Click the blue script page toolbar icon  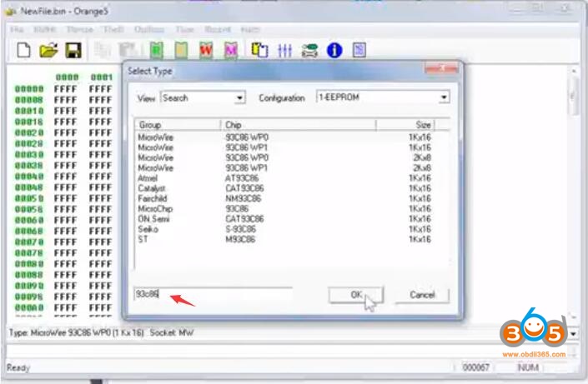tap(359, 50)
